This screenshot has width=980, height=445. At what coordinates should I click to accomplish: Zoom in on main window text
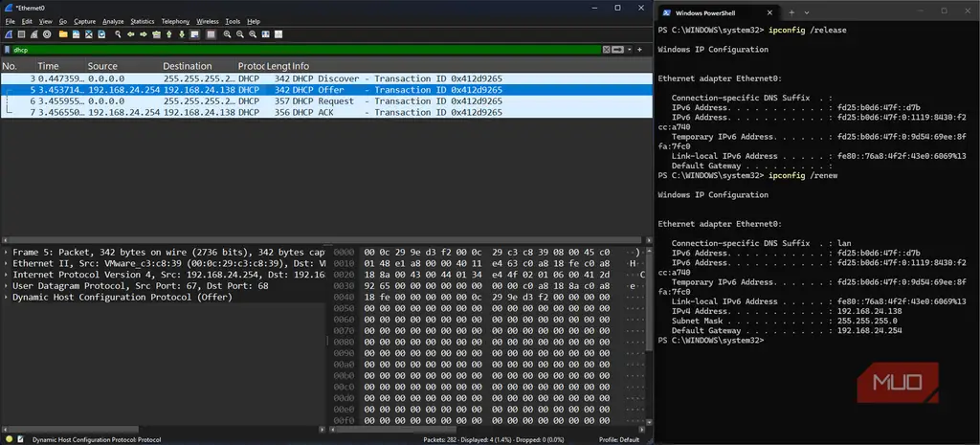point(228,34)
